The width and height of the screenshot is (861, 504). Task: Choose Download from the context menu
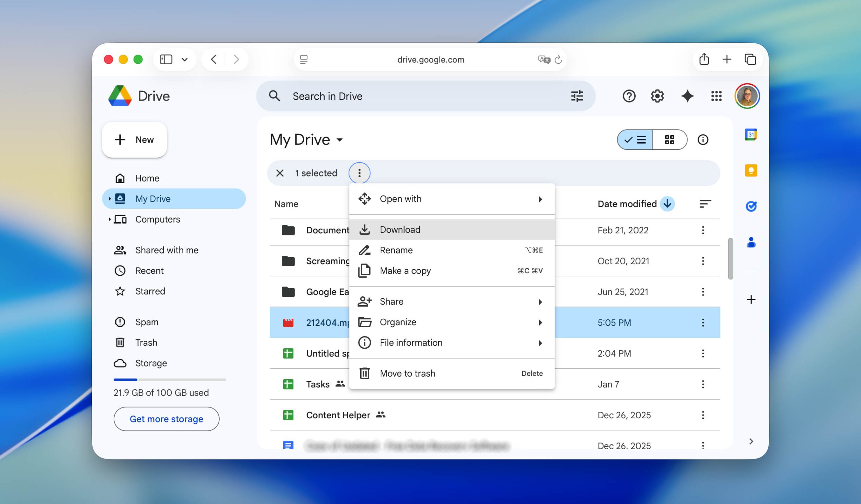400,229
